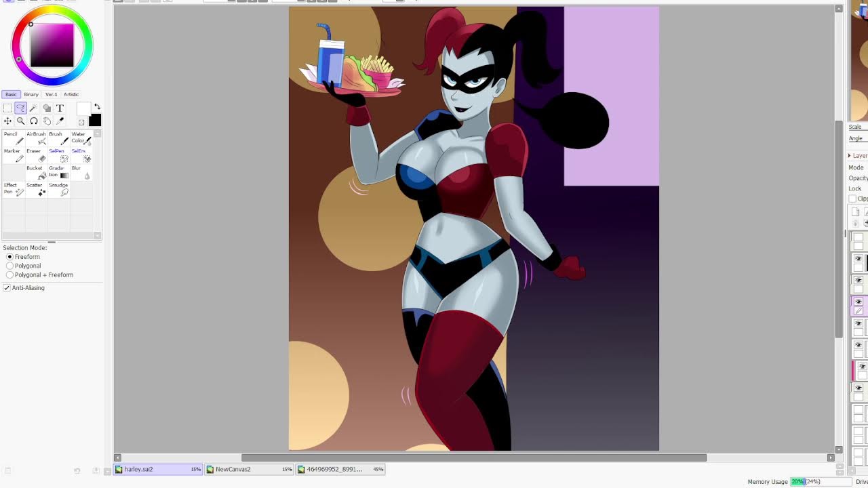
Task: Select the rectangular selection tool
Action: 7,108
